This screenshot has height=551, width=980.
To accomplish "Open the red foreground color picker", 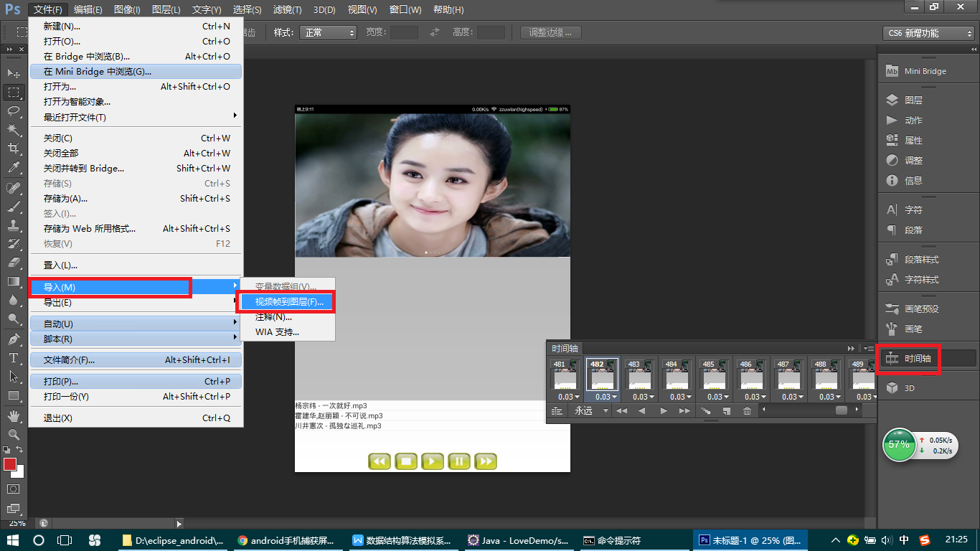I will tap(10, 464).
